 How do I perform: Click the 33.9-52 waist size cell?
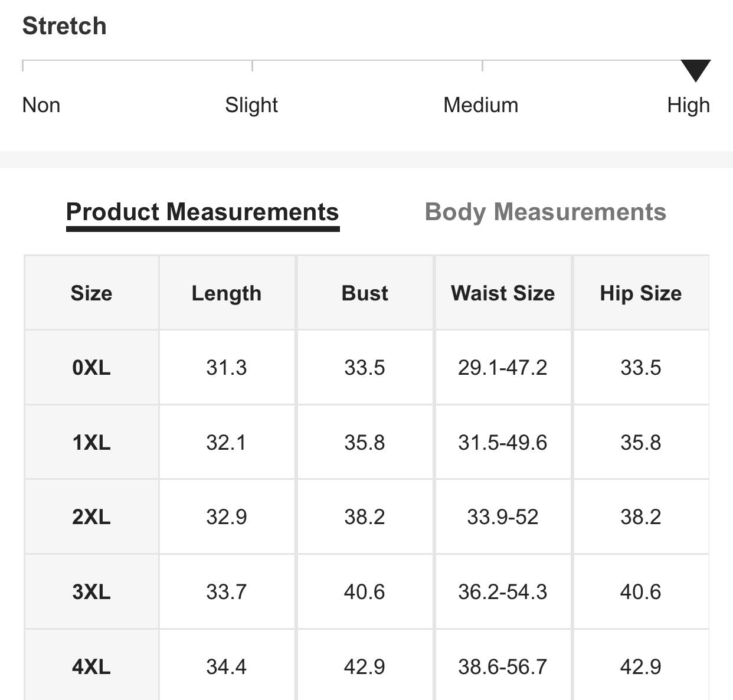pos(503,517)
